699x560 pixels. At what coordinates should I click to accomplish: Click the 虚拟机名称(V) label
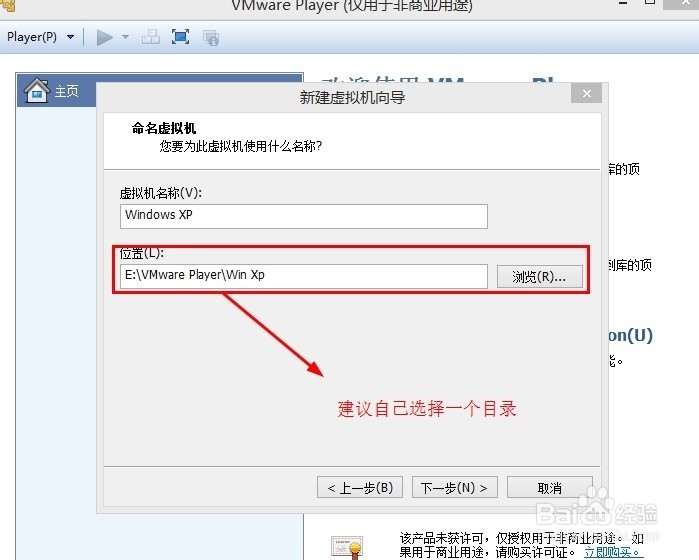[x=160, y=193]
